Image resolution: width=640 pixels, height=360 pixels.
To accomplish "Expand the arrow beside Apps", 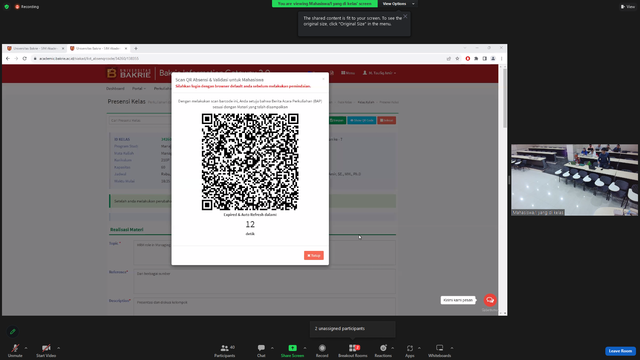I will point(419,348).
